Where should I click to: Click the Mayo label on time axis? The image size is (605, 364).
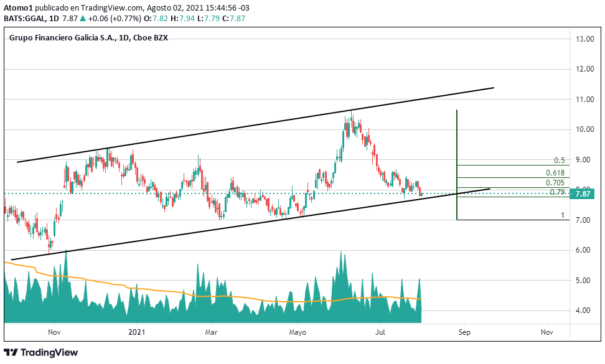tap(298, 332)
